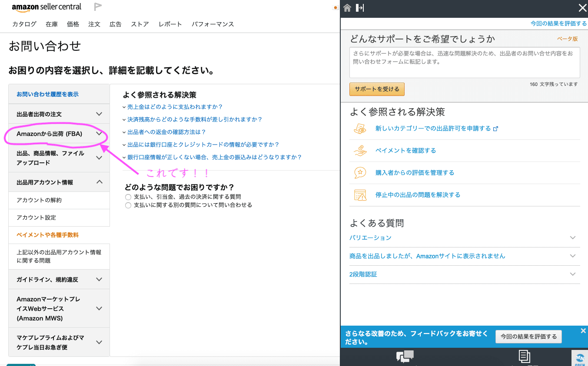
Task: Click the Amazon seller central logo
Action: [47, 7]
